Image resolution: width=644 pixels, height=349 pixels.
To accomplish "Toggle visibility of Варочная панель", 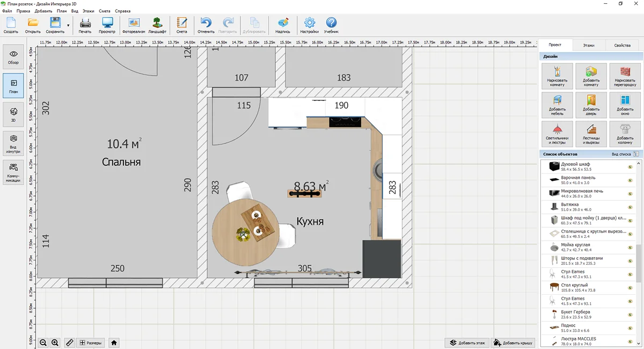I will (x=631, y=180).
